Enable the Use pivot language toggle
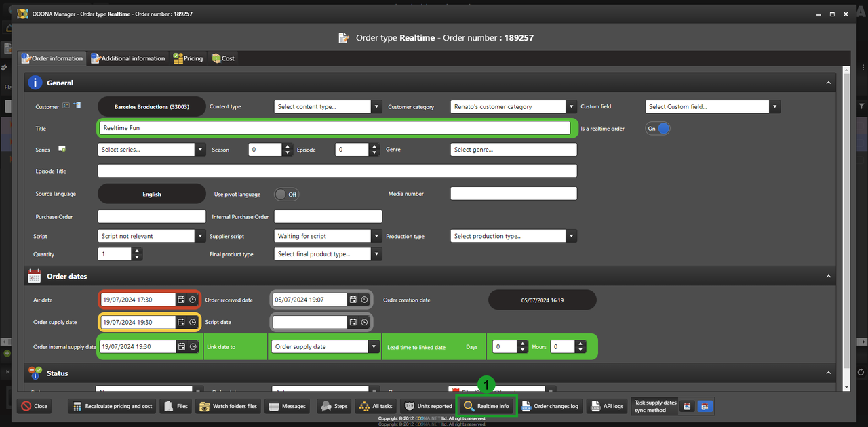The width and height of the screenshot is (868, 427). click(286, 194)
